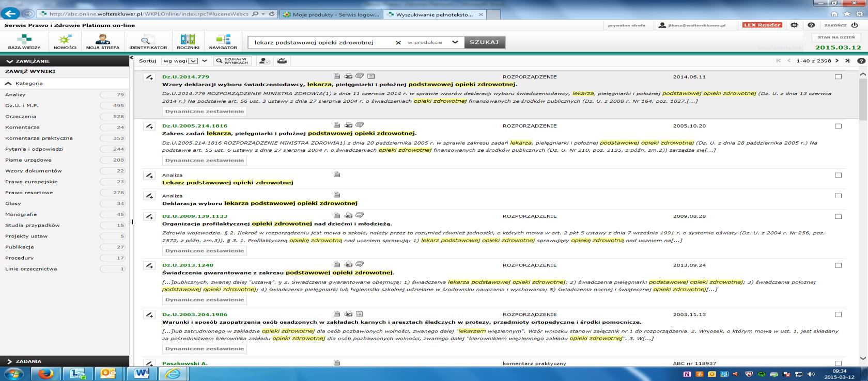Open the Nowości section
Screen dimensions: 868x381
point(65,41)
